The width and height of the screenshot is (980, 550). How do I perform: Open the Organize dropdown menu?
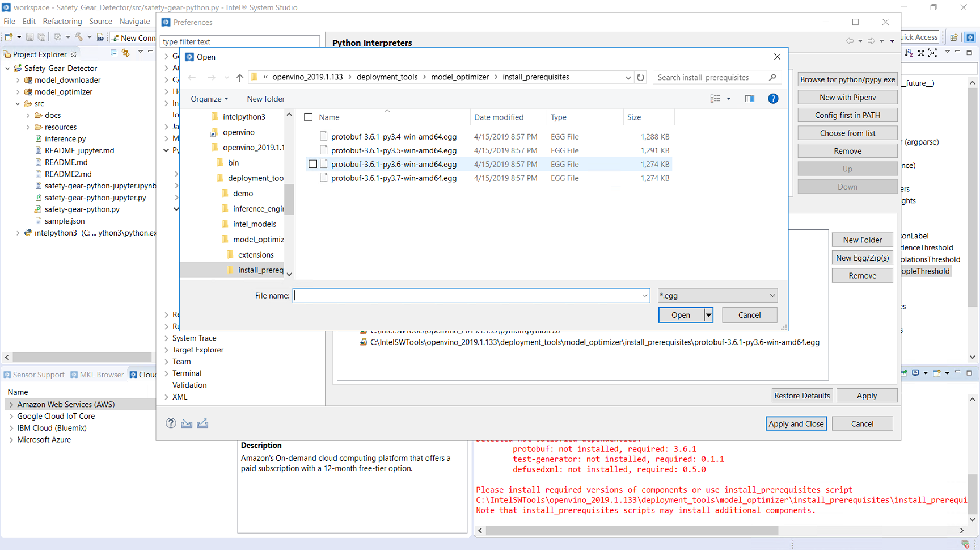(209, 99)
